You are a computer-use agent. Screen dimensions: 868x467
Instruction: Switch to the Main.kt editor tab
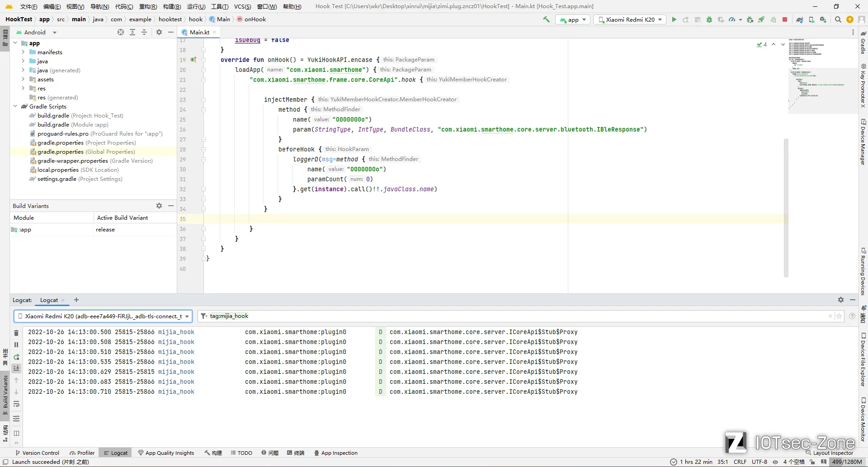pos(199,32)
